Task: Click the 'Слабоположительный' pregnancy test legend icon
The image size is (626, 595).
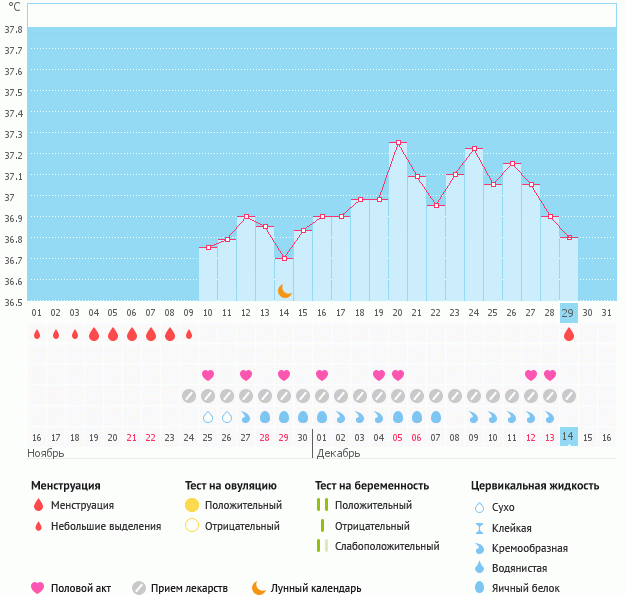Action: point(321,546)
